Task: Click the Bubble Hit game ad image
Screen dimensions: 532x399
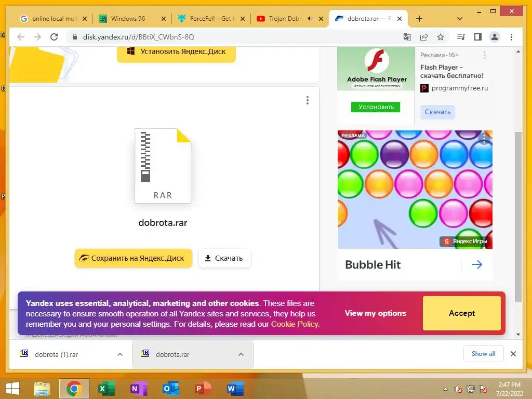Action: tap(415, 189)
